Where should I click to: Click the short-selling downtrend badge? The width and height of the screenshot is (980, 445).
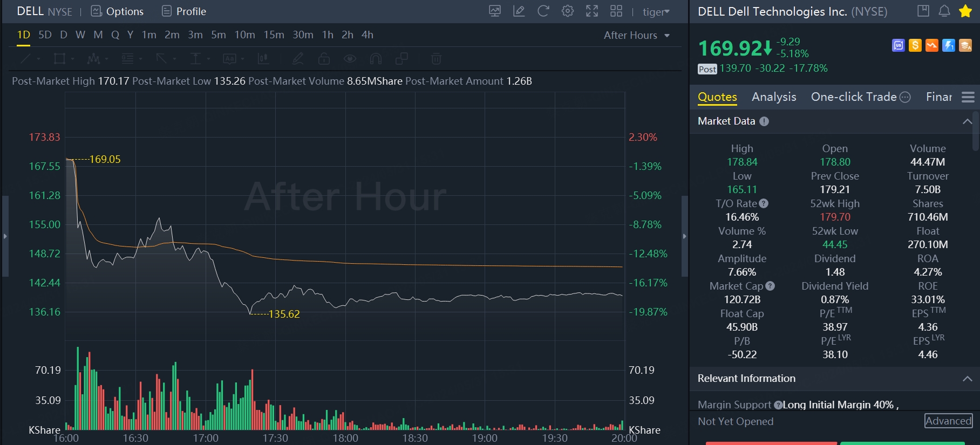[x=932, y=46]
